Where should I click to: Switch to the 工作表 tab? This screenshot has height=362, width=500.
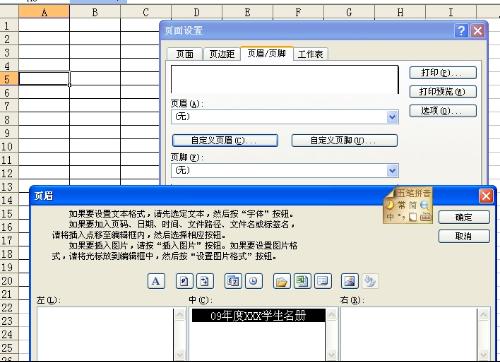coord(310,54)
